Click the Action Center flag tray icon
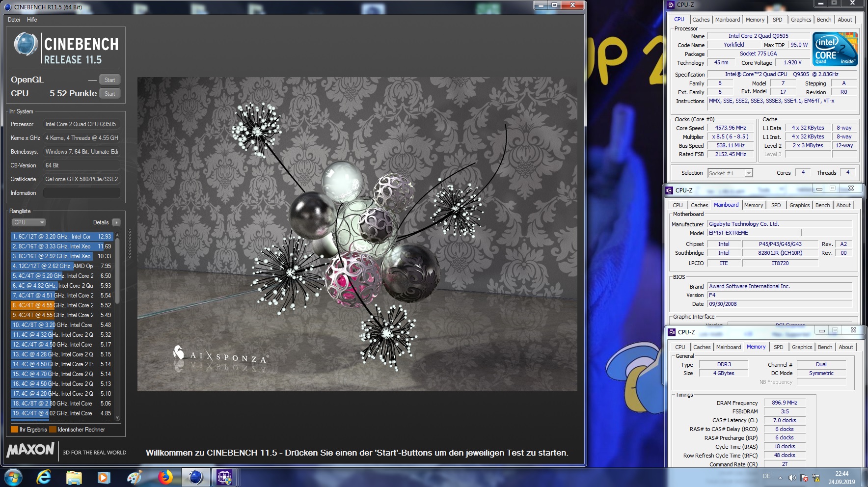This screenshot has width=868, height=487. click(804, 478)
